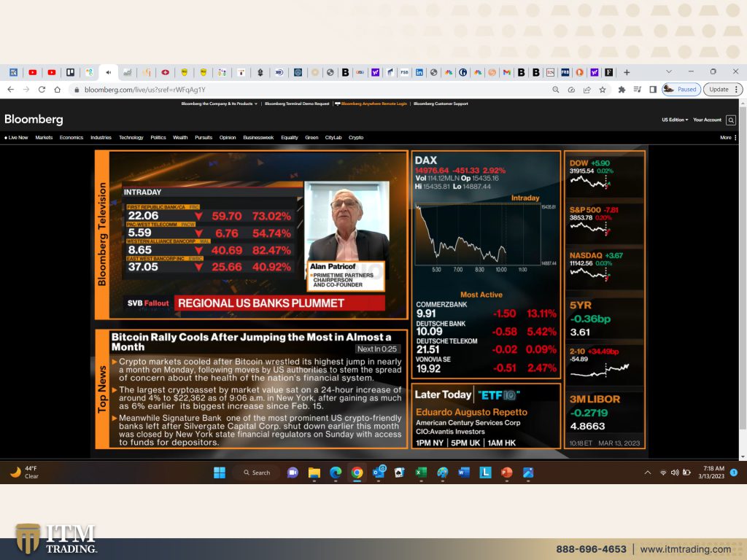747x560 pixels.
Task: Open the Technology section
Action: pyautogui.click(x=131, y=137)
